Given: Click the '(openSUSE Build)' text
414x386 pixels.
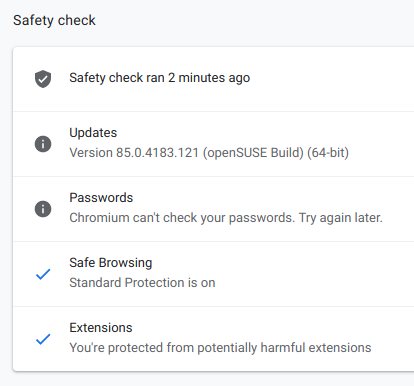Looking at the screenshot, I should [253, 153].
